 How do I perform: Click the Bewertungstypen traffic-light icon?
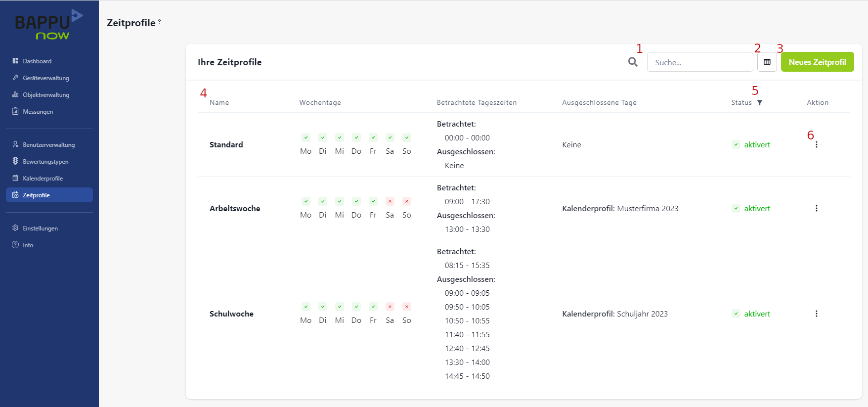tap(15, 161)
